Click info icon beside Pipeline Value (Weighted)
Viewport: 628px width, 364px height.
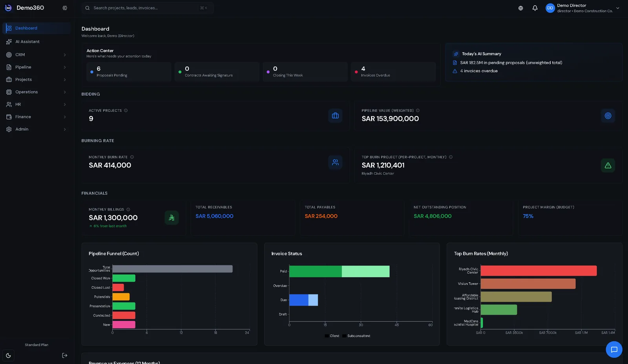coord(418,111)
